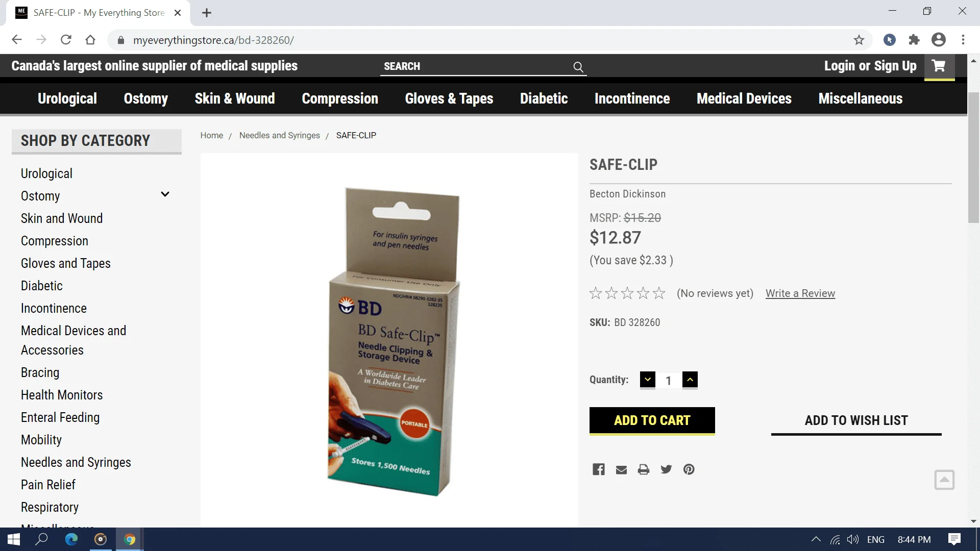Print this product page
980x551 pixels.
click(644, 469)
